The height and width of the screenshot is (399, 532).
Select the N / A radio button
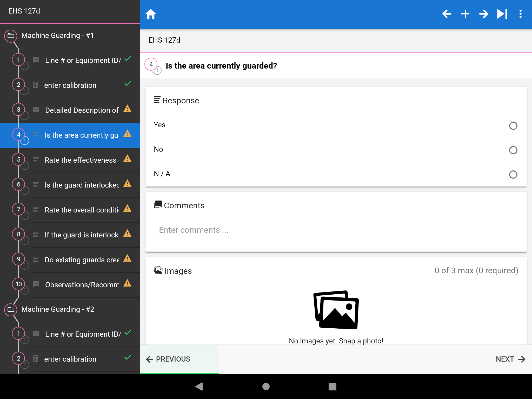coord(513,175)
